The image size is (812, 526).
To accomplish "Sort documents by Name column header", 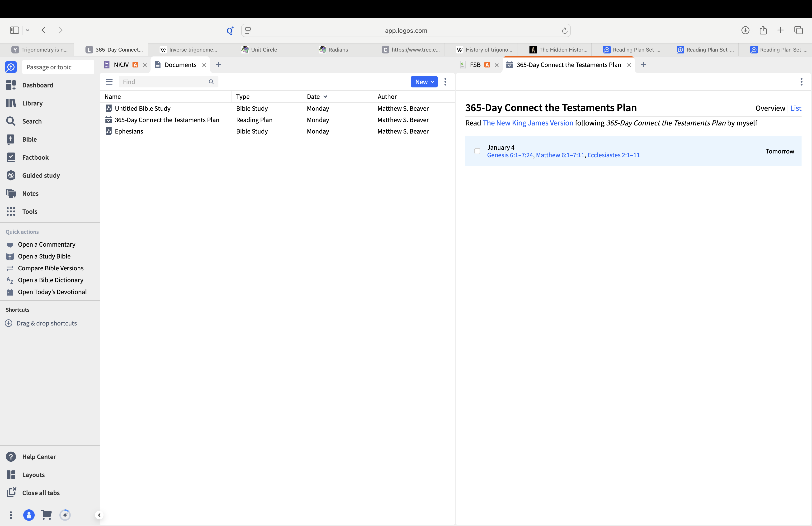I will point(113,97).
